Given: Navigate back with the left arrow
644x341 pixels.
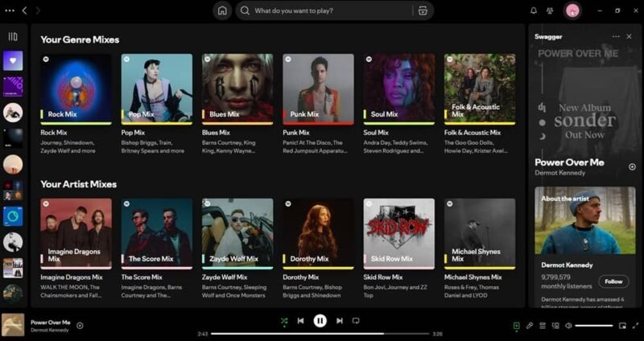Looking at the screenshot, I should tap(24, 10).
